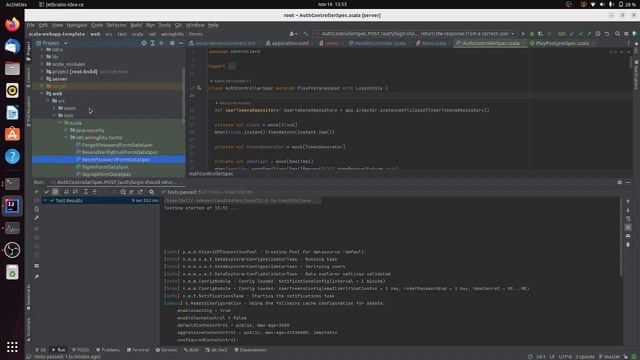Hide the Project tool window
The width and height of the screenshot is (640, 360).
(x=181, y=43)
